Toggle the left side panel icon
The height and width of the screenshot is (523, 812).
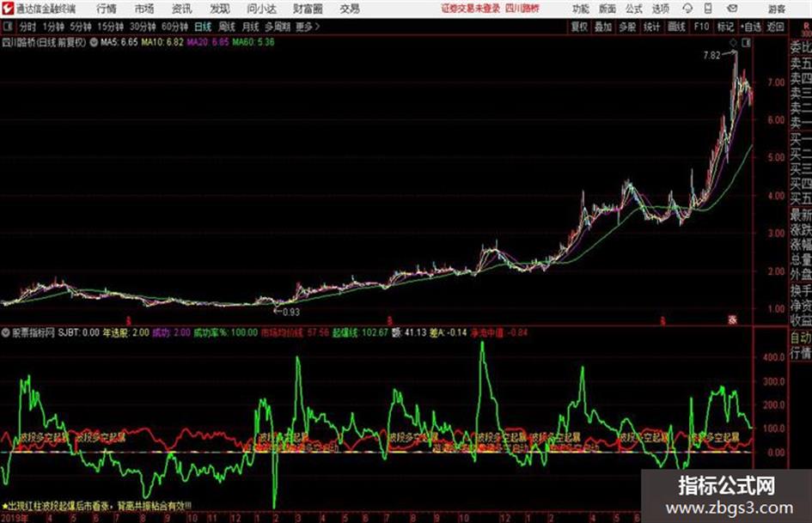coord(8,26)
